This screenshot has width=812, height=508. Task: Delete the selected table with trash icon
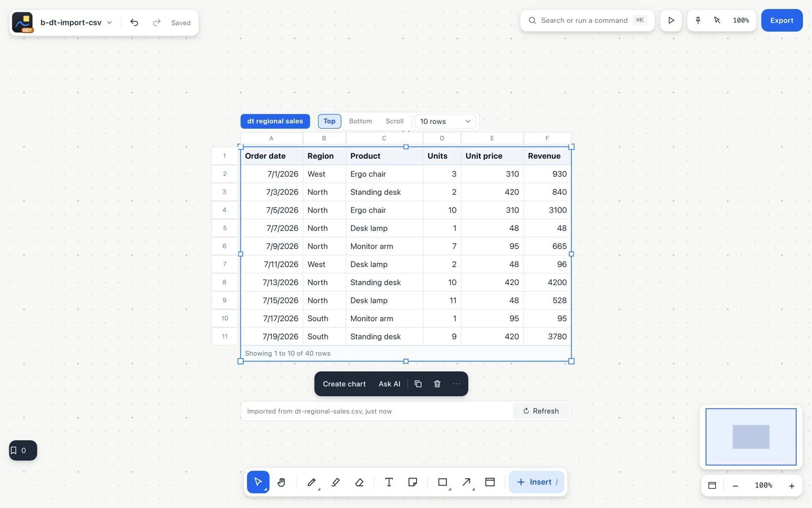[437, 384]
